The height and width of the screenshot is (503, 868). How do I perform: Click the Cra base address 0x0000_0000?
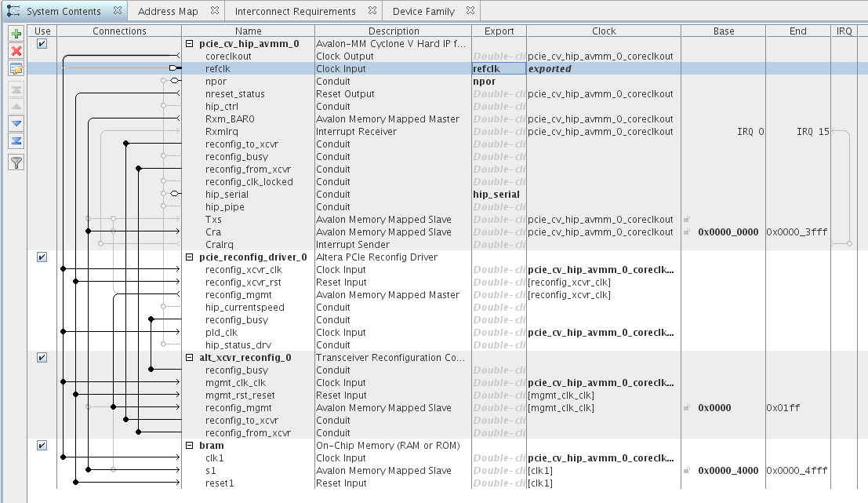coord(728,232)
